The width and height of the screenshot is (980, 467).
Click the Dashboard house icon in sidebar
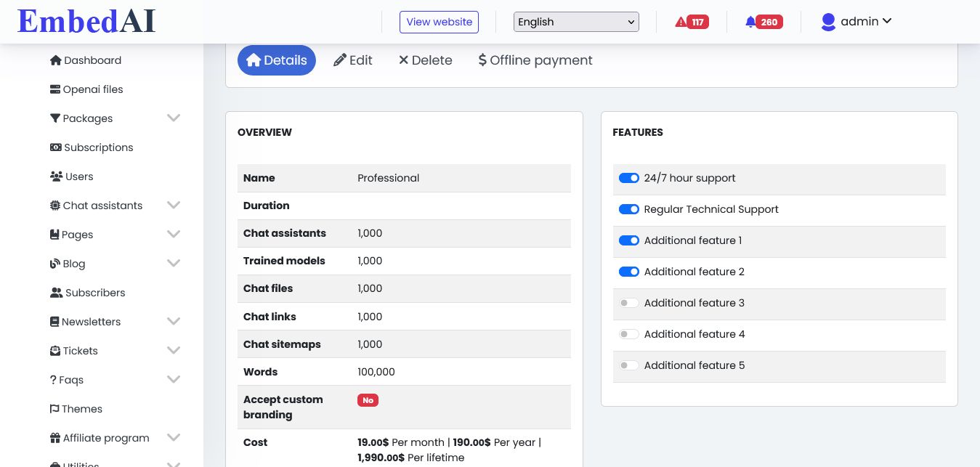[x=55, y=60]
